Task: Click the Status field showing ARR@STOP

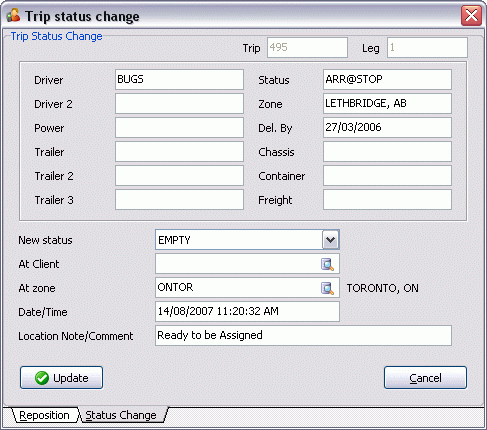Action: tap(387, 79)
